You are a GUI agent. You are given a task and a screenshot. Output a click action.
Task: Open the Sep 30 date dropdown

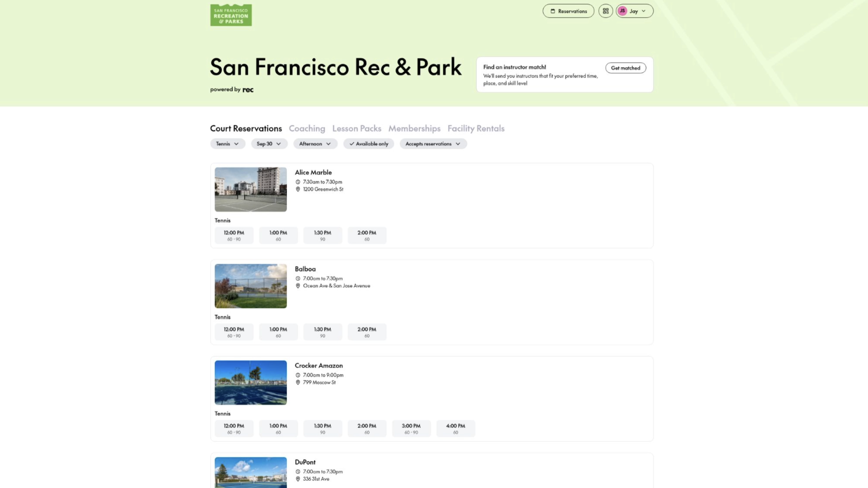coord(269,144)
